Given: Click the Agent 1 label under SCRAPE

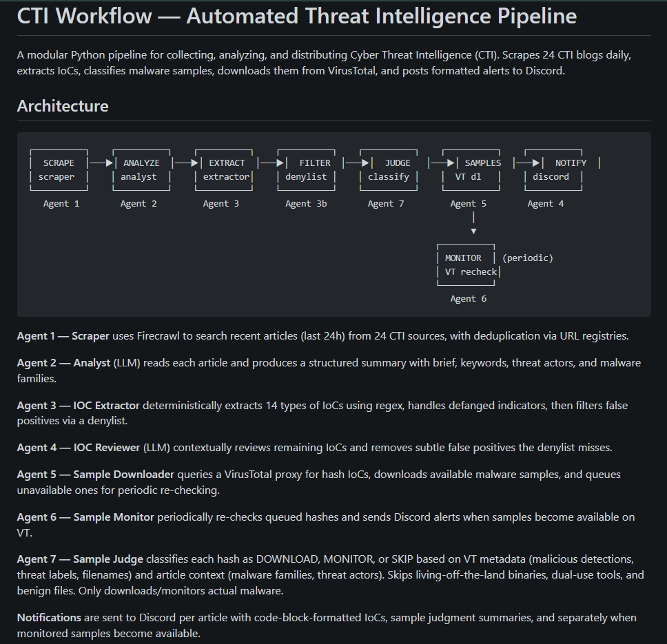Looking at the screenshot, I should (x=61, y=204).
